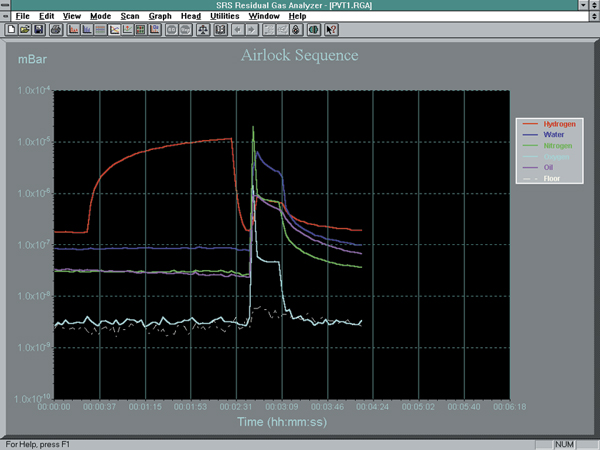Select Water in the legend
The height and width of the screenshot is (450, 600).
(x=554, y=135)
